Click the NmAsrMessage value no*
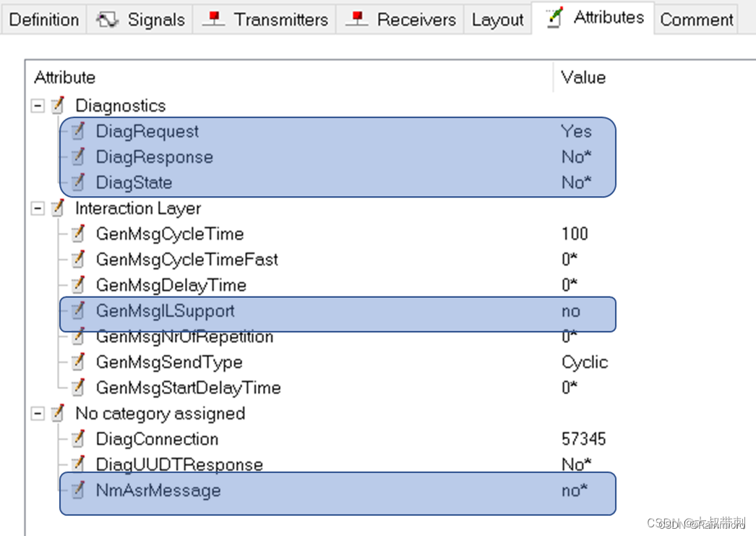The image size is (756, 536). (x=575, y=490)
